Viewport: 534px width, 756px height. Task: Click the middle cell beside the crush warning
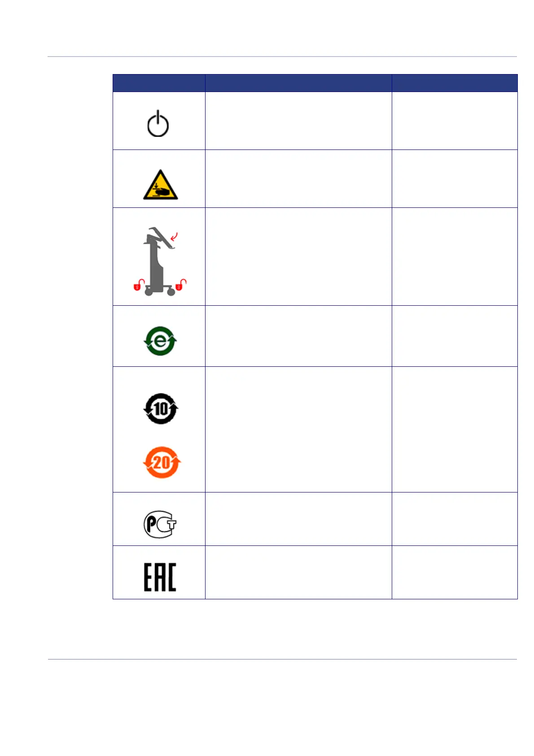[298, 179]
